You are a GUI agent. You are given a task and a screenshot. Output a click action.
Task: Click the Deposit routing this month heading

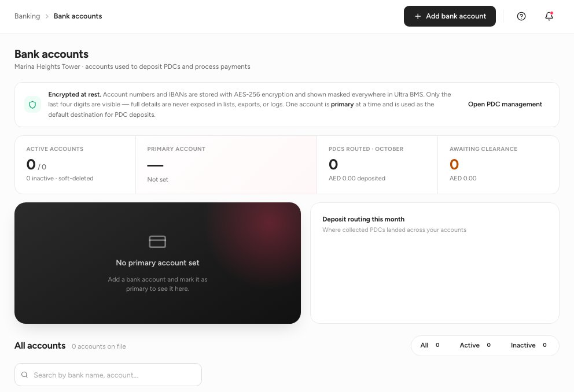363,219
